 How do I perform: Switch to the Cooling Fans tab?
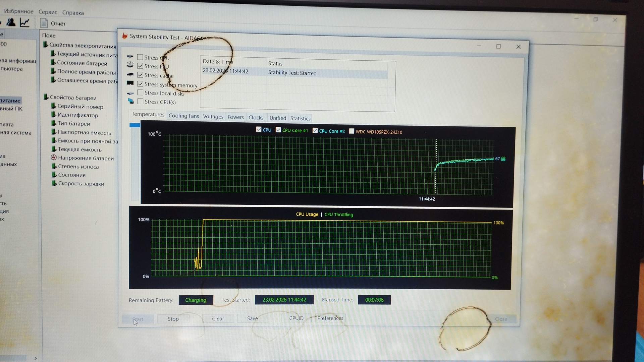pyautogui.click(x=183, y=116)
